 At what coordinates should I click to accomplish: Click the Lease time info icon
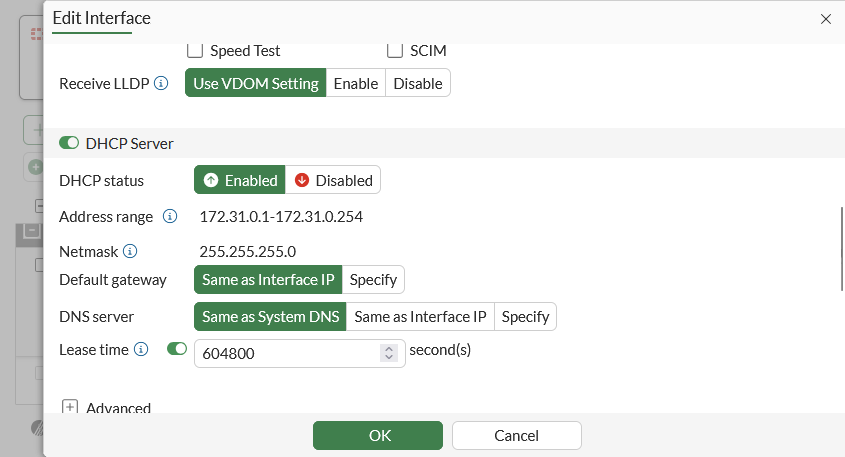click(x=141, y=350)
